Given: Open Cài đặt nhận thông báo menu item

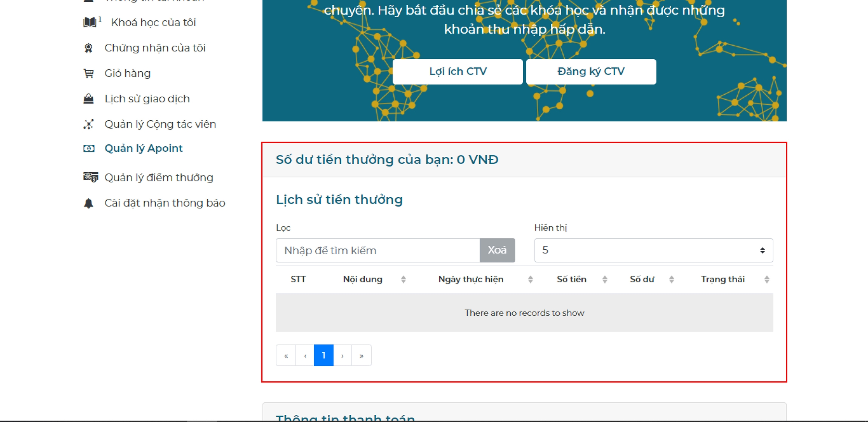Looking at the screenshot, I should point(165,203).
